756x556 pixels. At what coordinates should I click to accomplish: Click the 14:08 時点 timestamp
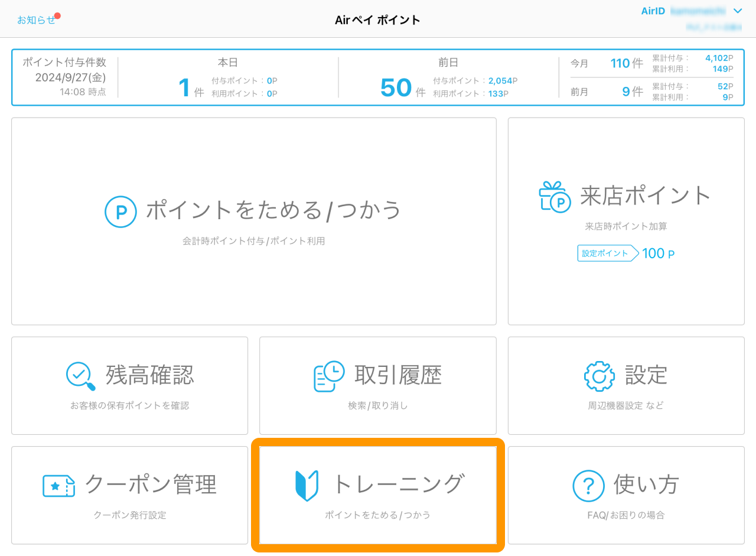(x=83, y=92)
